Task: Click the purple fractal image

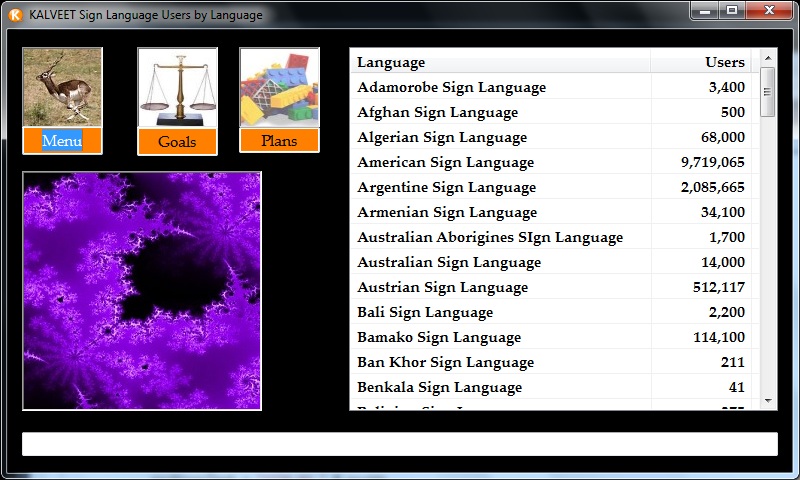Action: click(142, 290)
